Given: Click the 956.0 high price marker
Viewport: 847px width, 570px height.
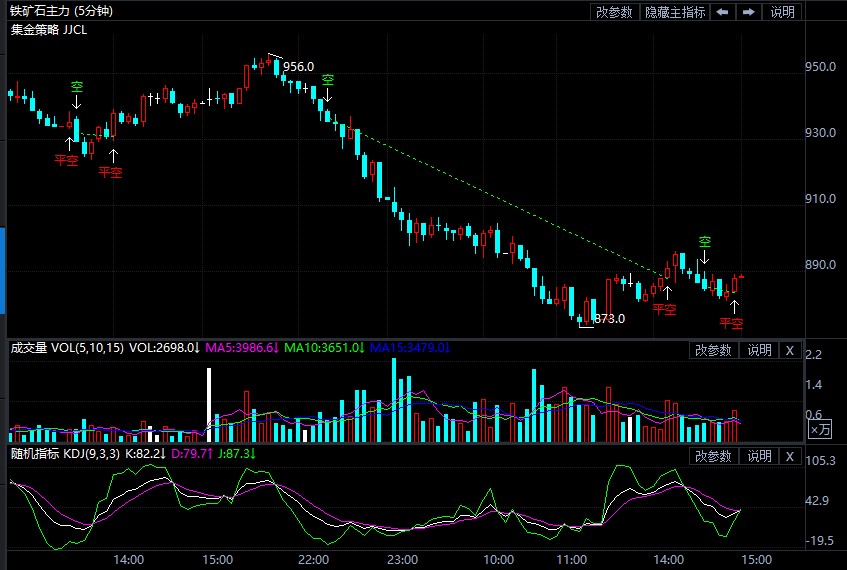Looking at the screenshot, I should tap(298, 66).
